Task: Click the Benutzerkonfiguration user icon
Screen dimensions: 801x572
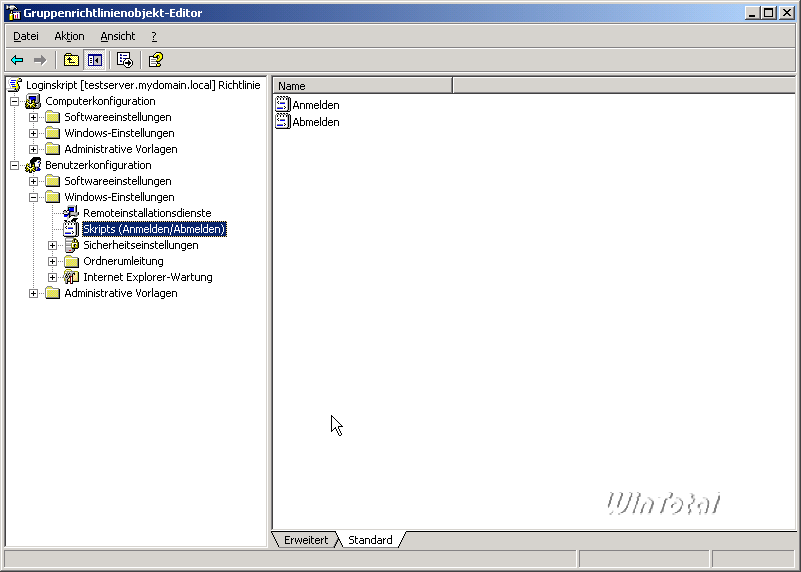Action: click(33, 165)
